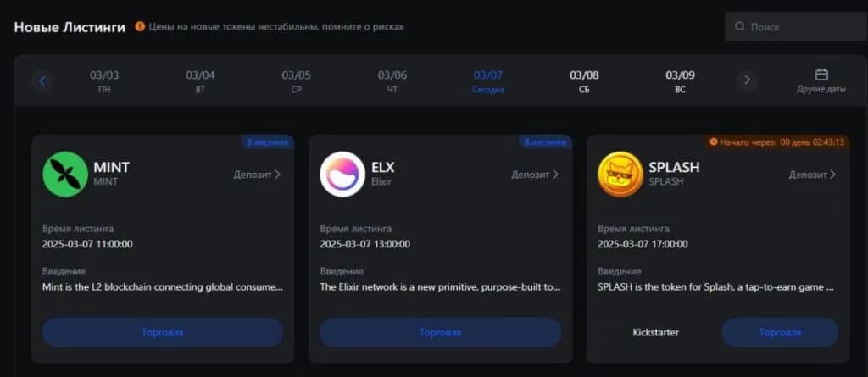868x377 pixels.
Task: Open the calendar icon for other dates
Action: coord(821,75)
